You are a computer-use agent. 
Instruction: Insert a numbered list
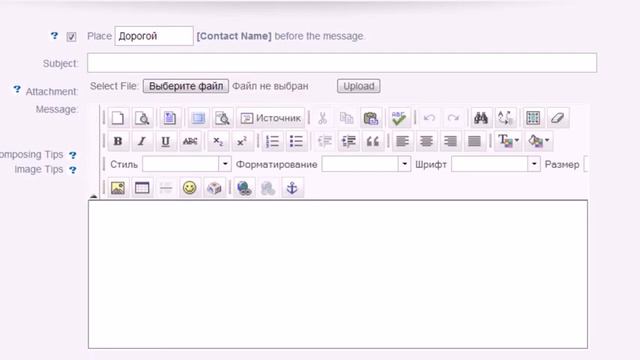pyautogui.click(x=272, y=141)
